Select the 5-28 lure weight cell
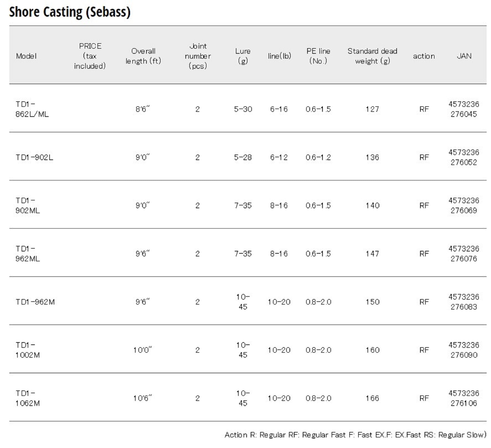491x448 pixels. click(243, 157)
